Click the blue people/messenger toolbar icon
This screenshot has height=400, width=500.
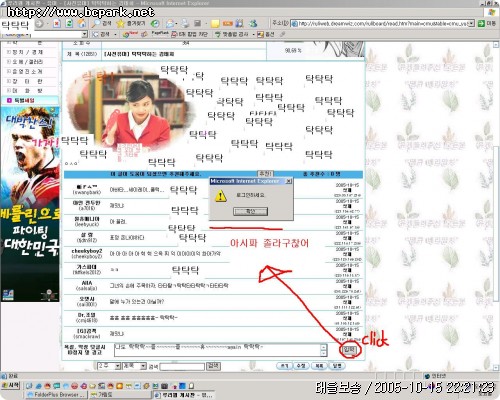240,24
